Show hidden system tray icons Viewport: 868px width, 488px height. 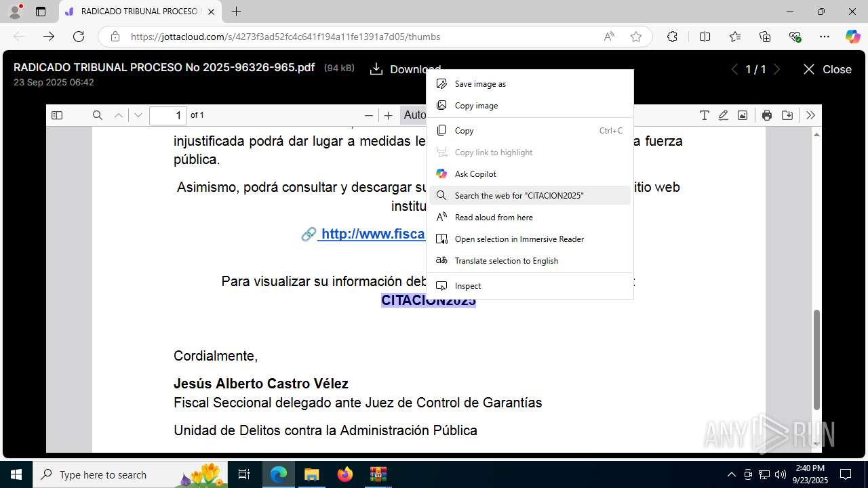point(731,474)
